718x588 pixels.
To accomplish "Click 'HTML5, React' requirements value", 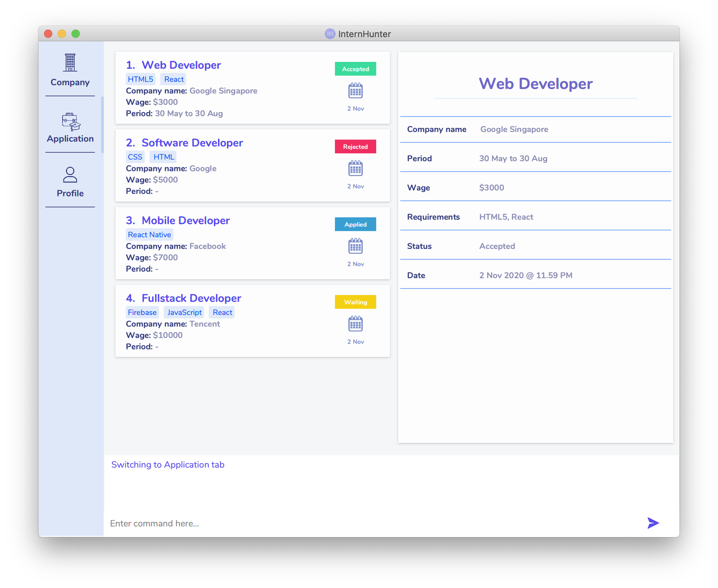I will pyautogui.click(x=506, y=217).
